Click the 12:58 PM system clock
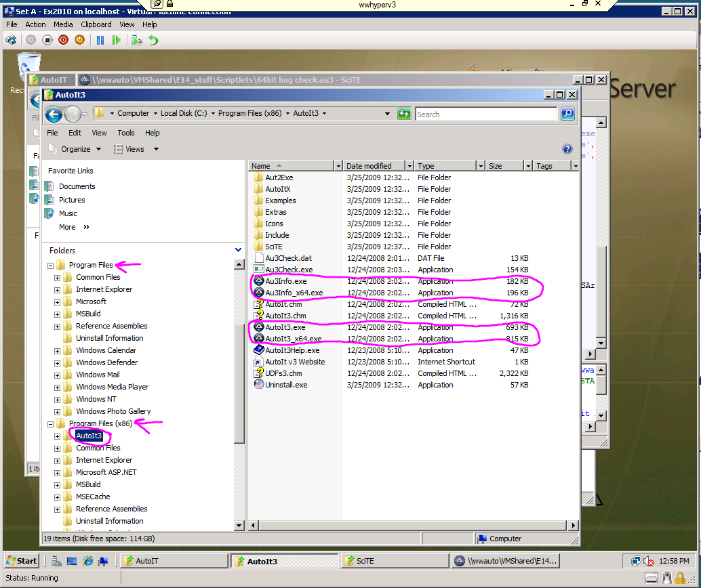 [x=674, y=561]
